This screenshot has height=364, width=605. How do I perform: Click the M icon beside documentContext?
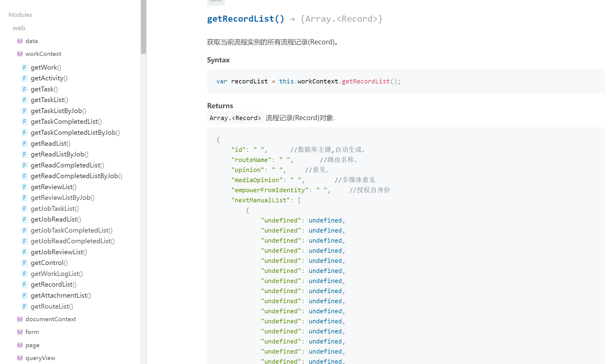click(20, 319)
